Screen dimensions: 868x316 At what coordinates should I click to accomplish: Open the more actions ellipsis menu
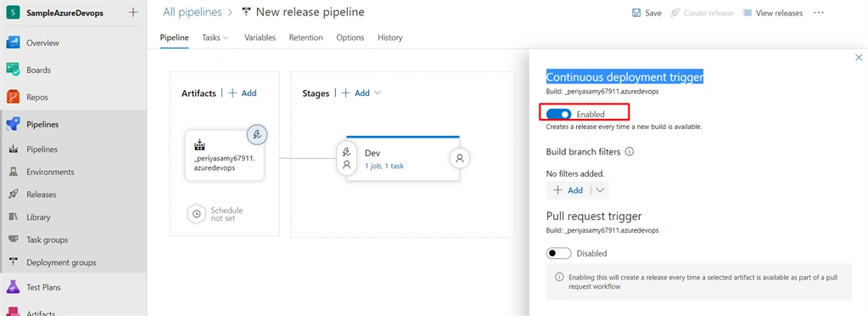point(819,13)
